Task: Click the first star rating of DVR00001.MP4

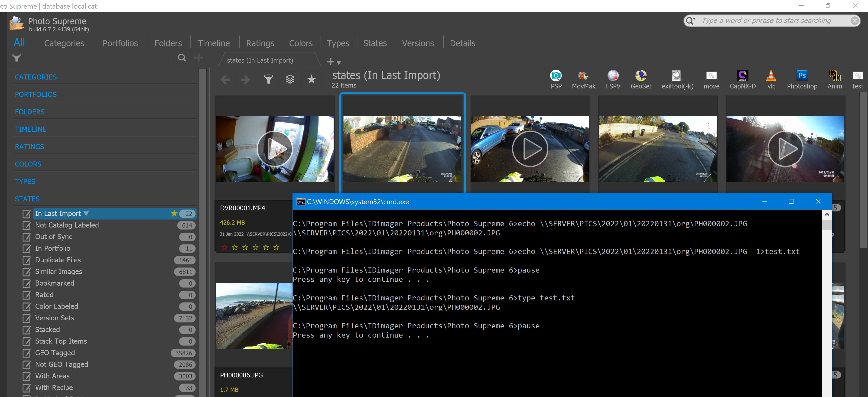Action: click(224, 247)
